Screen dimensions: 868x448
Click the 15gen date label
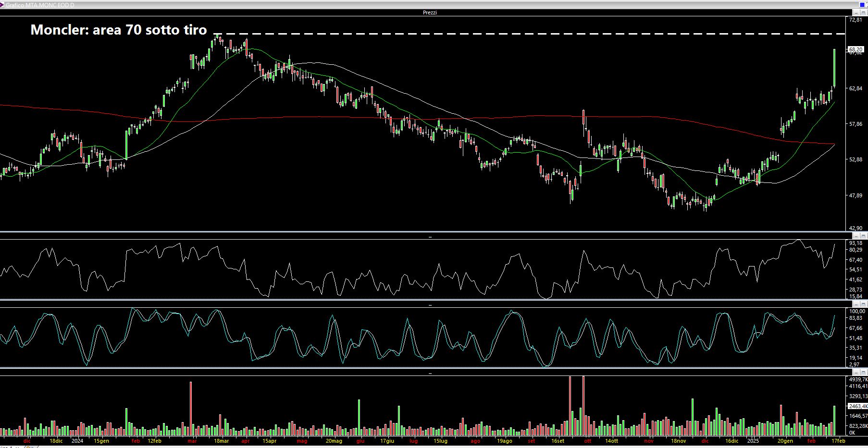(101, 441)
